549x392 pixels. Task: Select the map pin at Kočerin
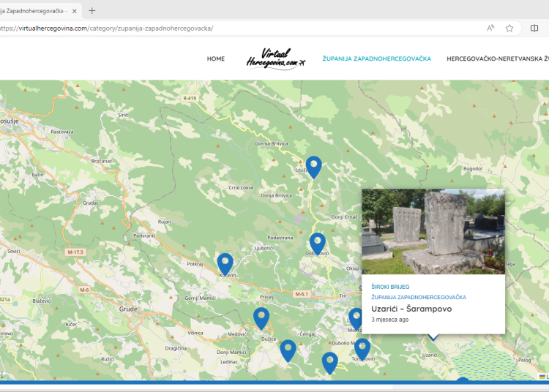pyautogui.click(x=225, y=264)
